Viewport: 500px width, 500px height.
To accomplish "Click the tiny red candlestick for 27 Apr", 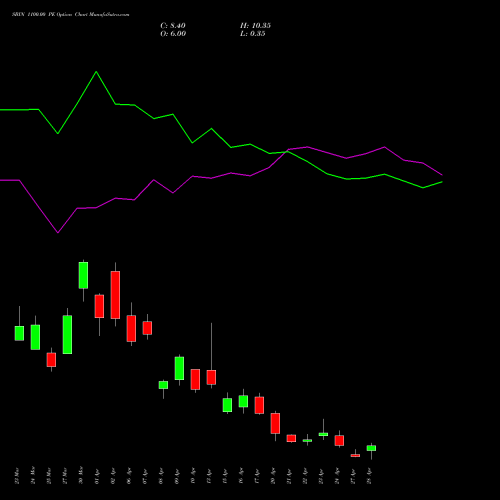I will (355, 455).
